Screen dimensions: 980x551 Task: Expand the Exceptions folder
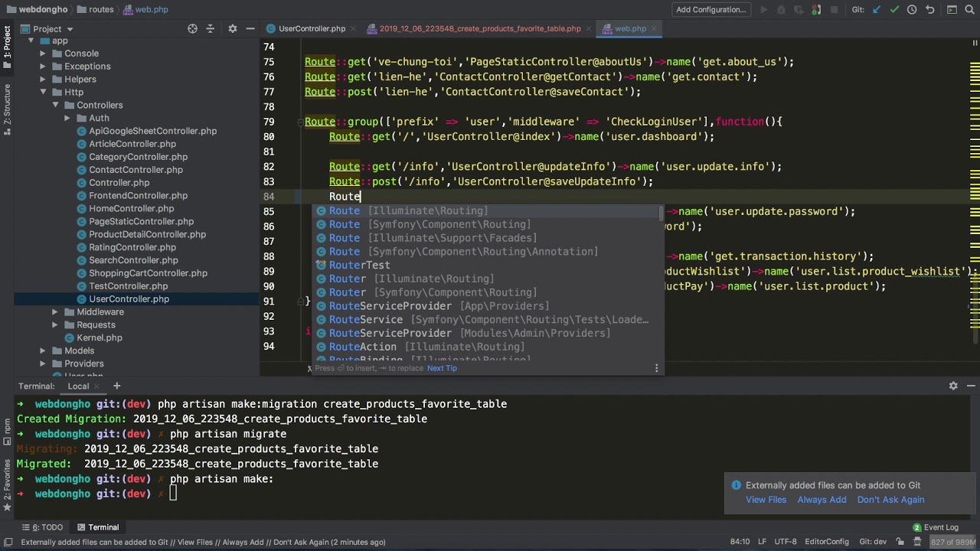click(43, 67)
